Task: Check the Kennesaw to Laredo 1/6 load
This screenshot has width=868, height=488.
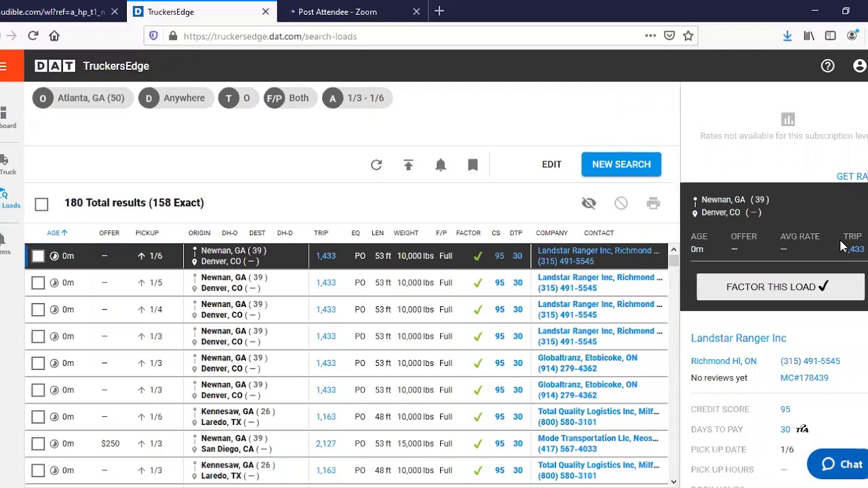Action: [38, 417]
